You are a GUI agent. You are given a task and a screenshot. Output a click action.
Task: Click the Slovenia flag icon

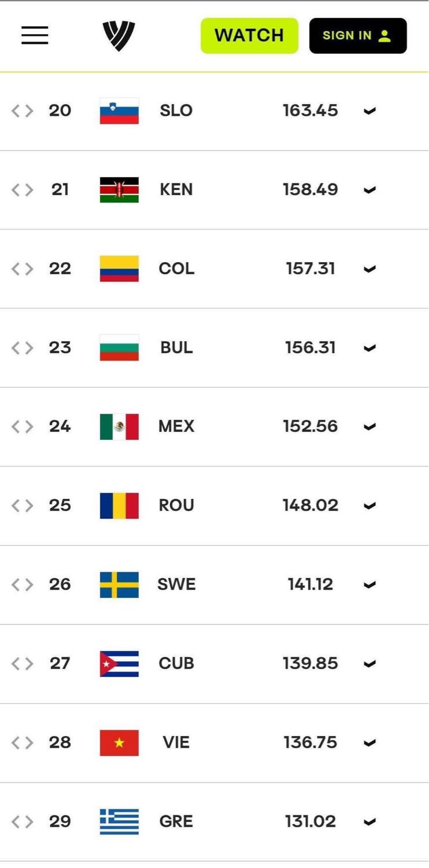click(x=119, y=111)
